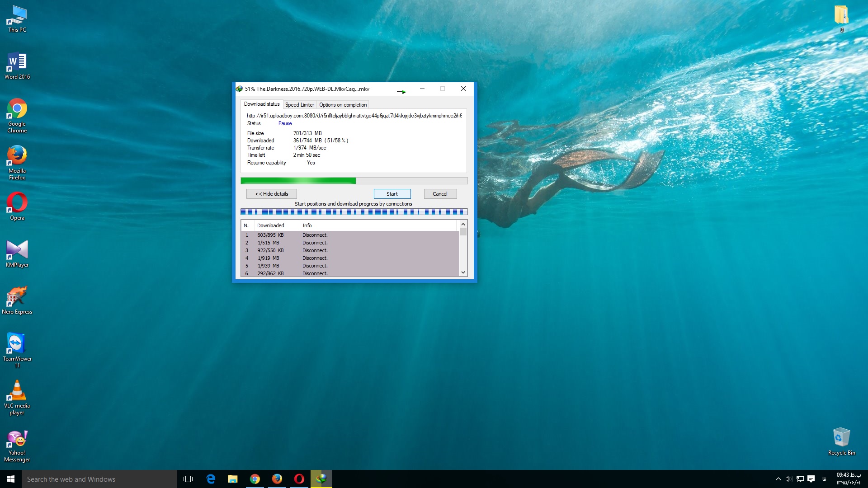868x488 pixels.
Task: Open KMPlayer desktop shortcut
Action: 17,254
